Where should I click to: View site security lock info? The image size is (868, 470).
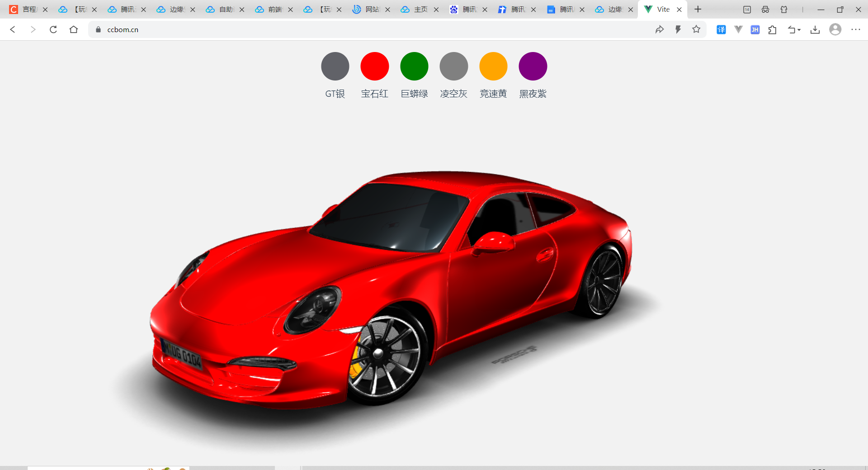(98, 29)
